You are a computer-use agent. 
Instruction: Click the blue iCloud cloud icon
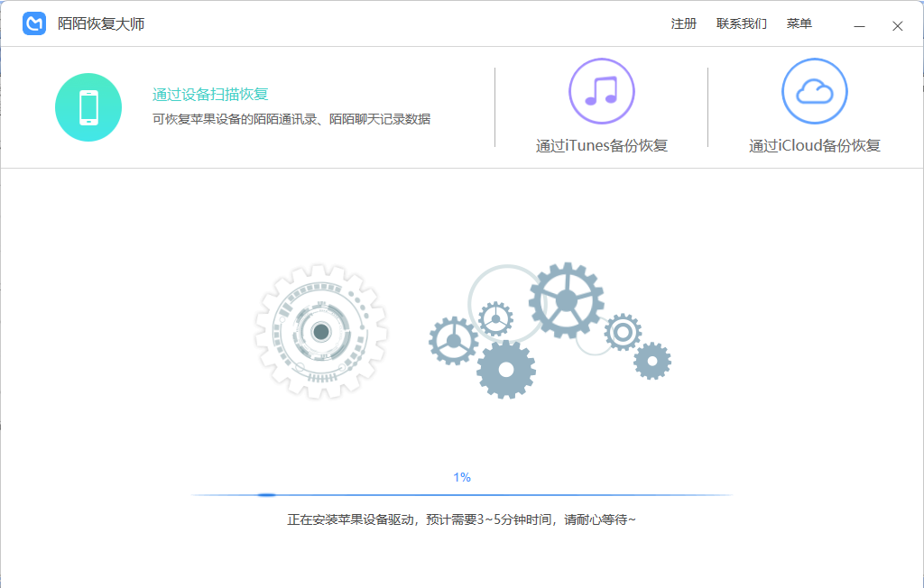[x=814, y=91]
